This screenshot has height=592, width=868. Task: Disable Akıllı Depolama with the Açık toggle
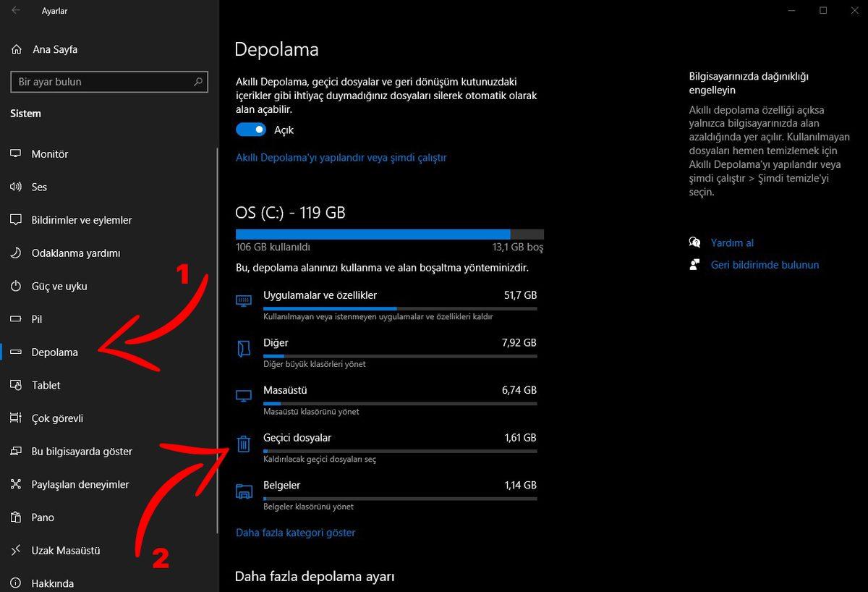point(250,129)
